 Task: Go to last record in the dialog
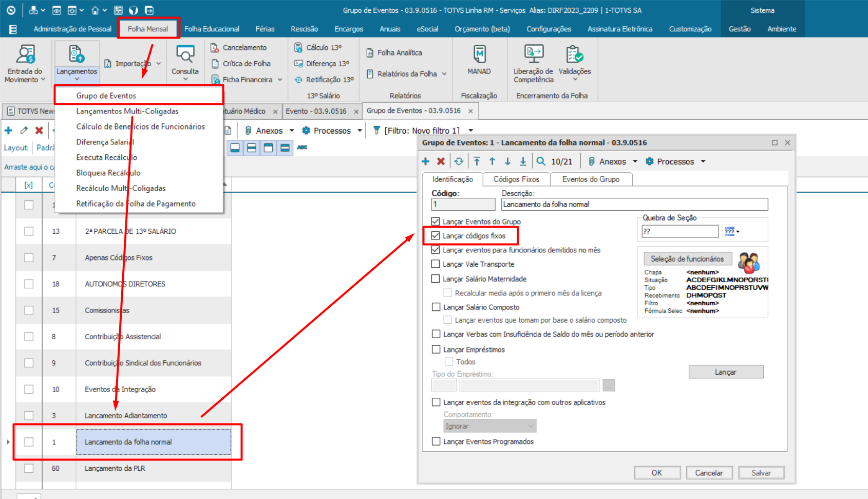point(523,161)
